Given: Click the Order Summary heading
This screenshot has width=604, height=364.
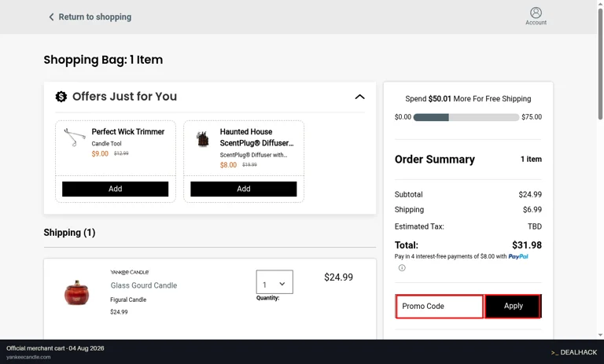Looking at the screenshot, I should point(434,159).
